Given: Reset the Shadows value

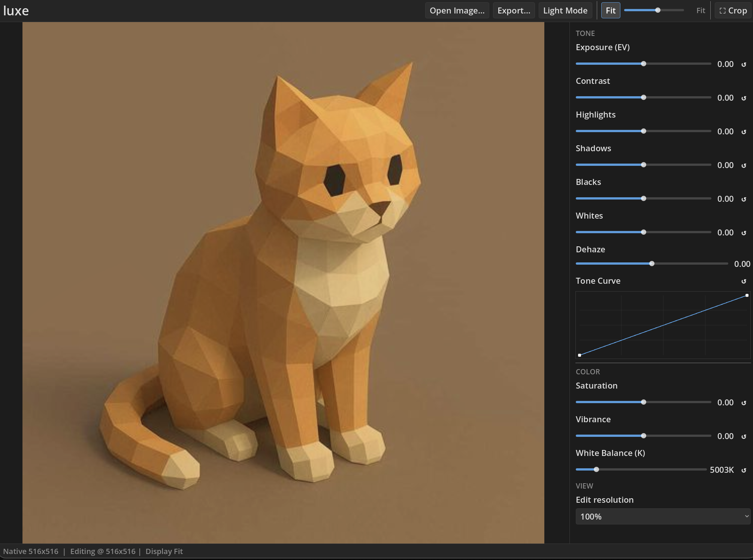Looking at the screenshot, I should click(744, 165).
